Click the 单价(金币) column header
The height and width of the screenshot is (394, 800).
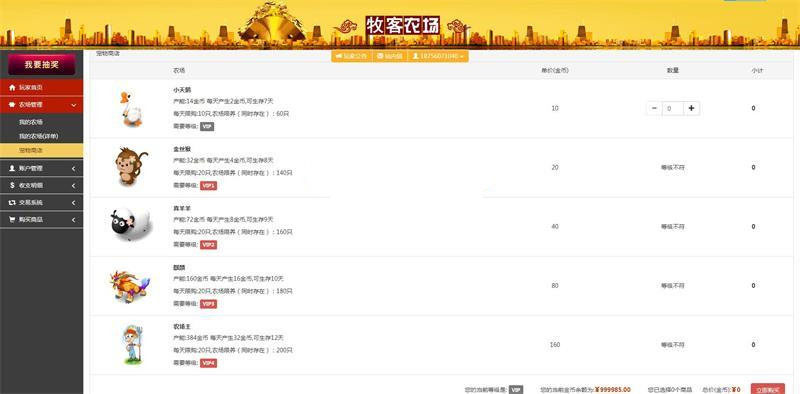tap(555, 70)
